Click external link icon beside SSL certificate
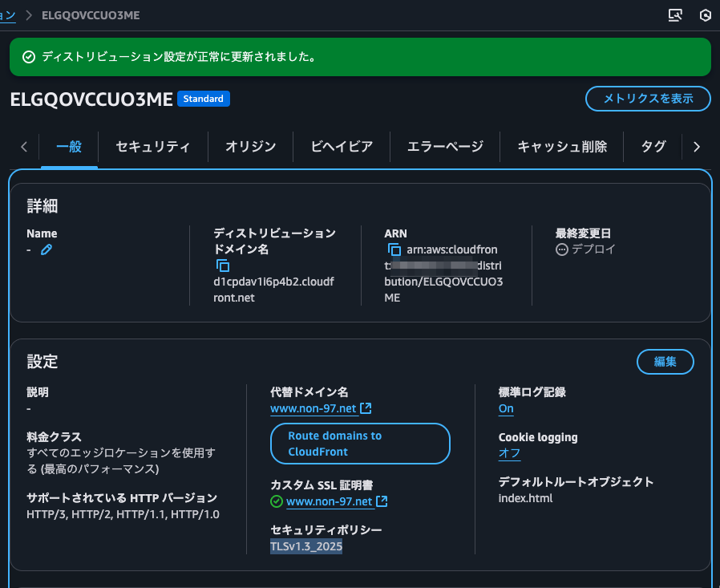The image size is (720, 588). point(382,501)
